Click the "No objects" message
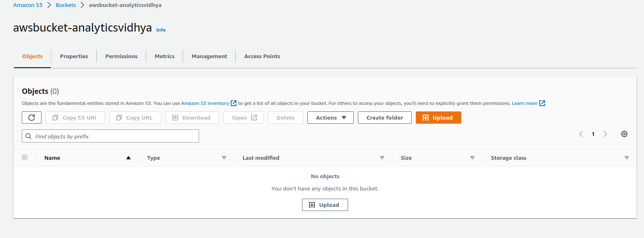This screenshot has height=238, width=644. coord(325,177)
